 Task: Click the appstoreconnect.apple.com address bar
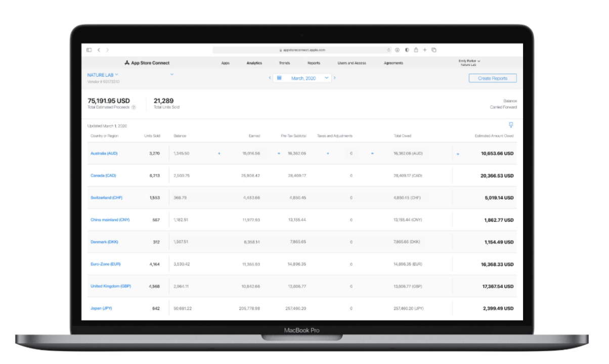(302, 50)
